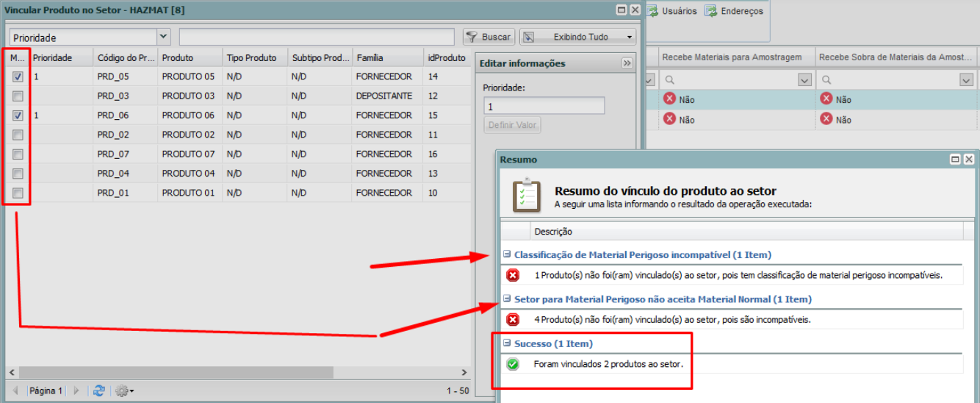Collapse Setor para Material Perigoso group
This screenshot has height=403, width=980.
(507, 299)
